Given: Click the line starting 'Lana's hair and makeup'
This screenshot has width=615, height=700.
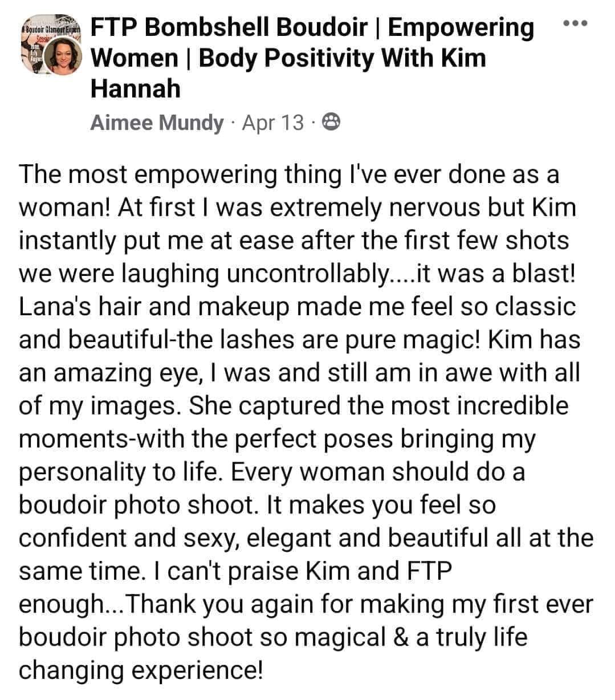Looking at the screenshot, I should (x=297, y=307).
